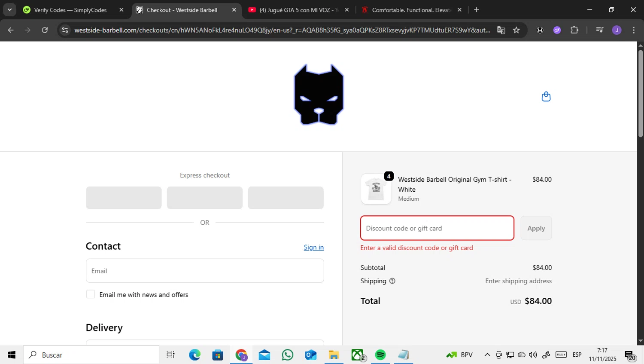This screenshot has width=644, height=364.
Task: Open the Extensions puzzle icon
Action: 574,30
